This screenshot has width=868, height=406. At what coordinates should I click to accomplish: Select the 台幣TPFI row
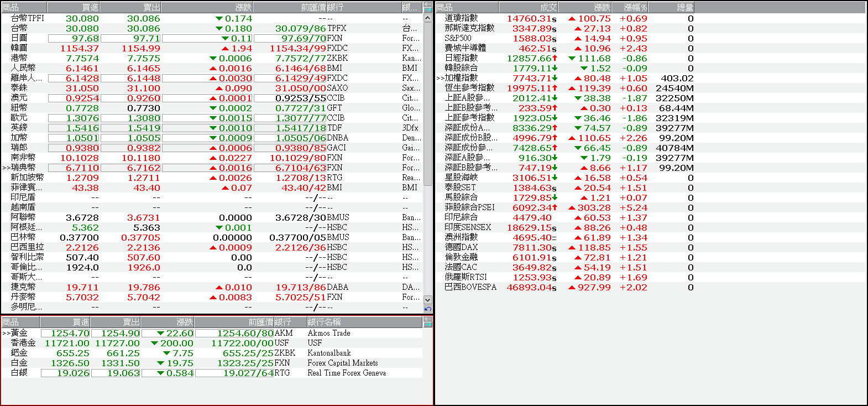click(212, 18)
